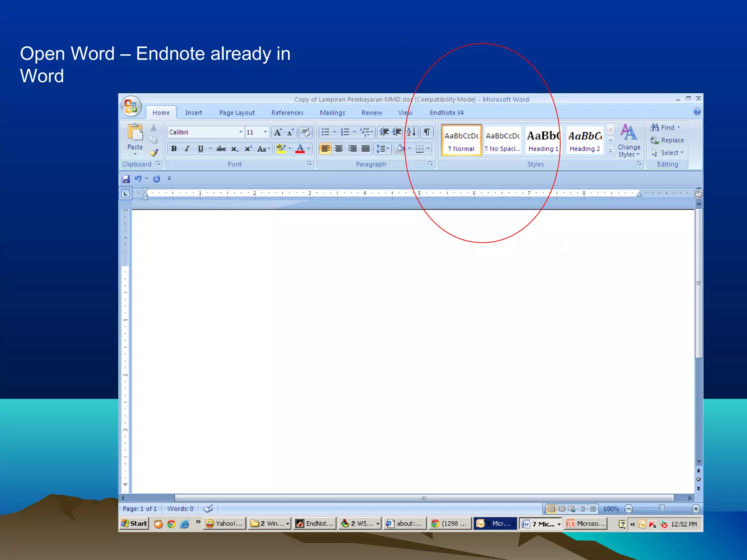Toggle Align Text Right
Viewport: 747px width, 560px height.
click(352, 149)
